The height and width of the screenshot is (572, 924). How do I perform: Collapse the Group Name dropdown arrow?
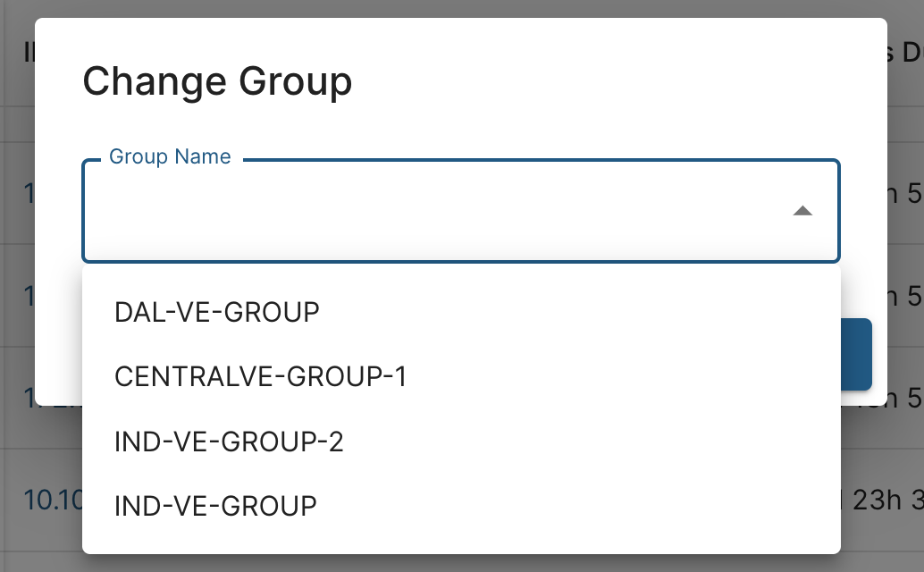click(802, 212)
